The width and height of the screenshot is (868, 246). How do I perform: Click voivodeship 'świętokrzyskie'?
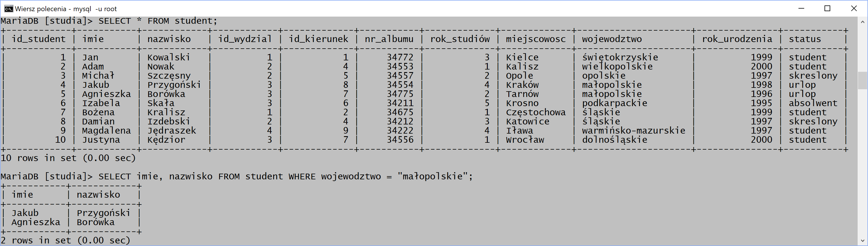620,57
